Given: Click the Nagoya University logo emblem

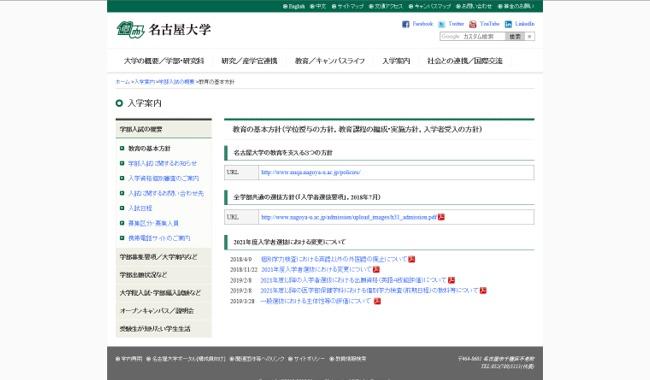Looking at the screenshot, I should point(131,29).
